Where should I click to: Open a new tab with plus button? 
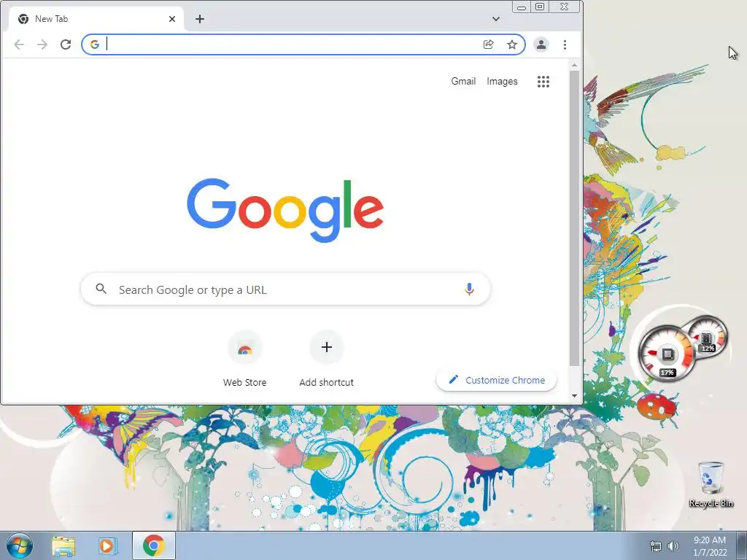pyautogui.click(x=200, y=19)
